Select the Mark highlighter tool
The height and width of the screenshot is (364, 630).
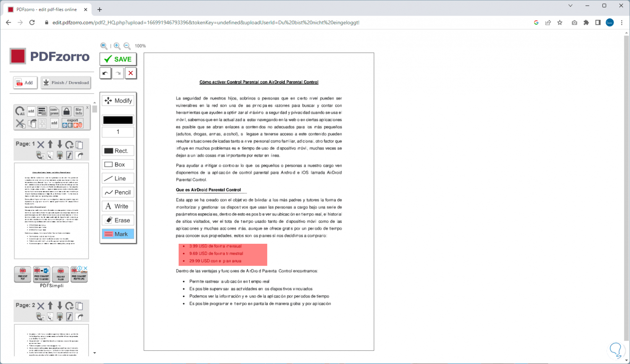click(x=118, y=234)
